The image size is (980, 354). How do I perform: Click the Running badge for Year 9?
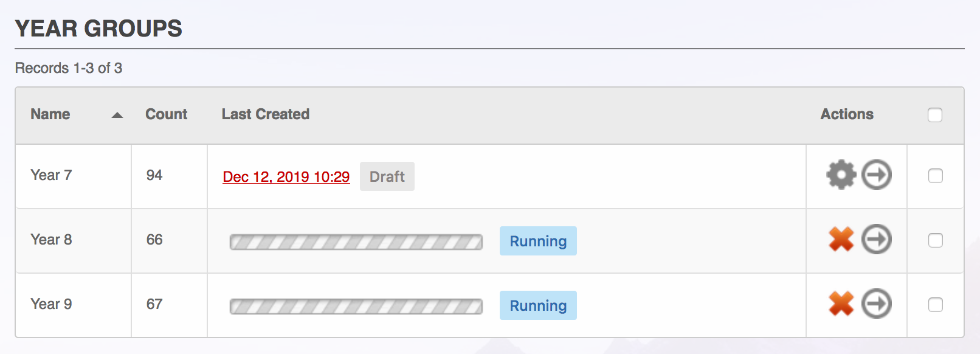pyautogui.click(x=538, y=305)
